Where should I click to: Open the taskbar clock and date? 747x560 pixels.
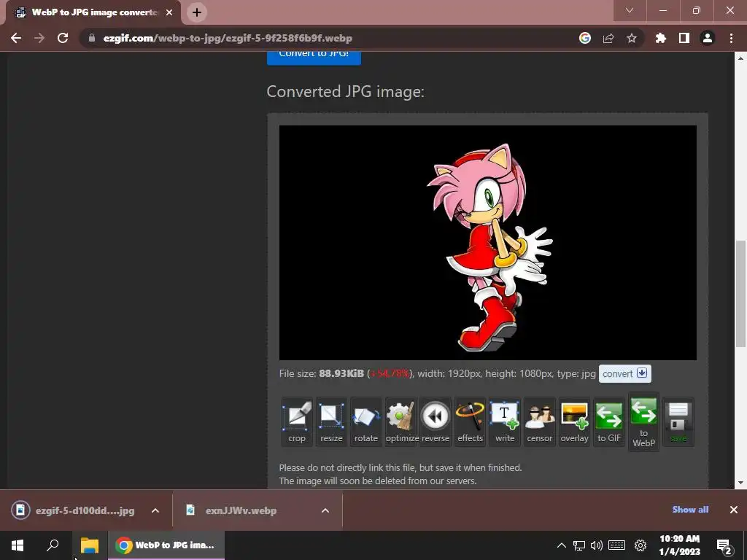680,545
